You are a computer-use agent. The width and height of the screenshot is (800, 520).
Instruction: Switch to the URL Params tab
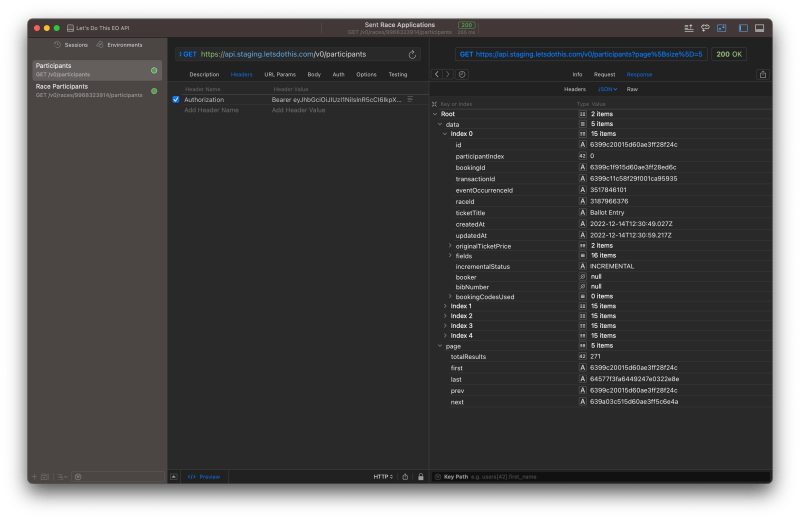(x=280, y=75)
